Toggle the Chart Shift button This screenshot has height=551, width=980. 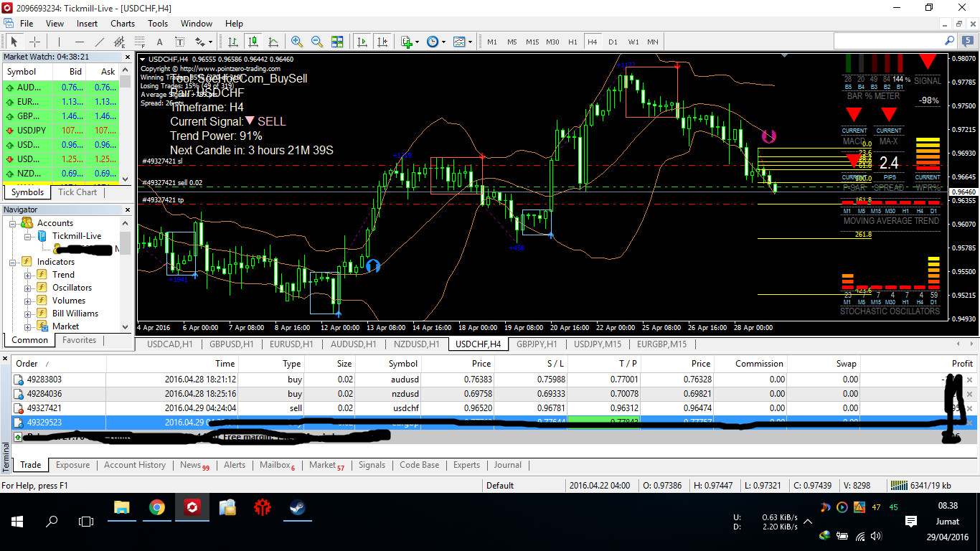(383, 42)
